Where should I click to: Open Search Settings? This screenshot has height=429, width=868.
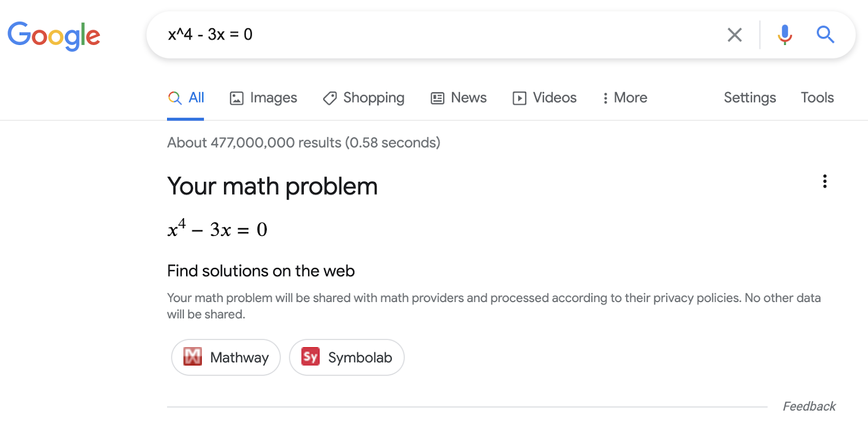(749, 98)
